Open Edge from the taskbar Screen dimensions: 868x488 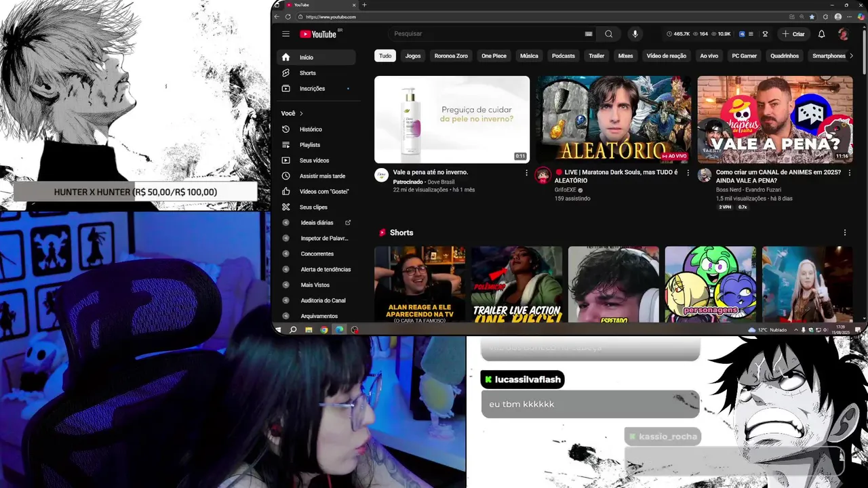(340, 330)
